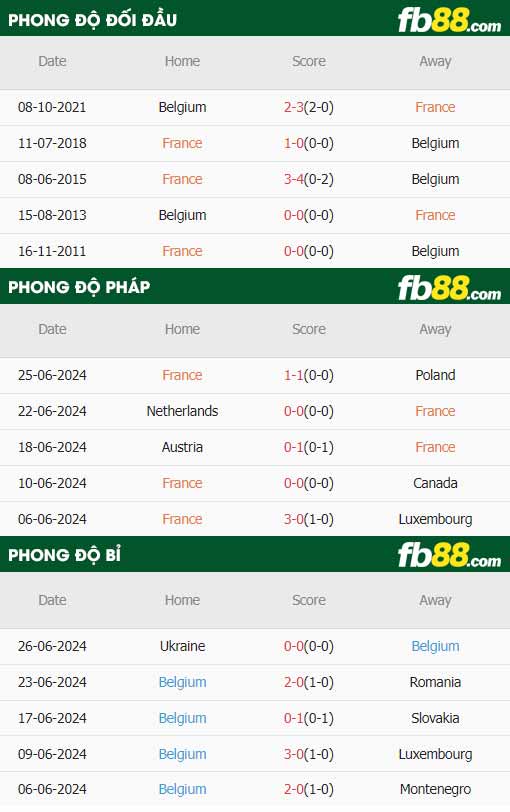The height and width of the screenshot is (812, 510).
Task: Click the 1-1 score in the France vs Poland row
Action: click(294, 375)
